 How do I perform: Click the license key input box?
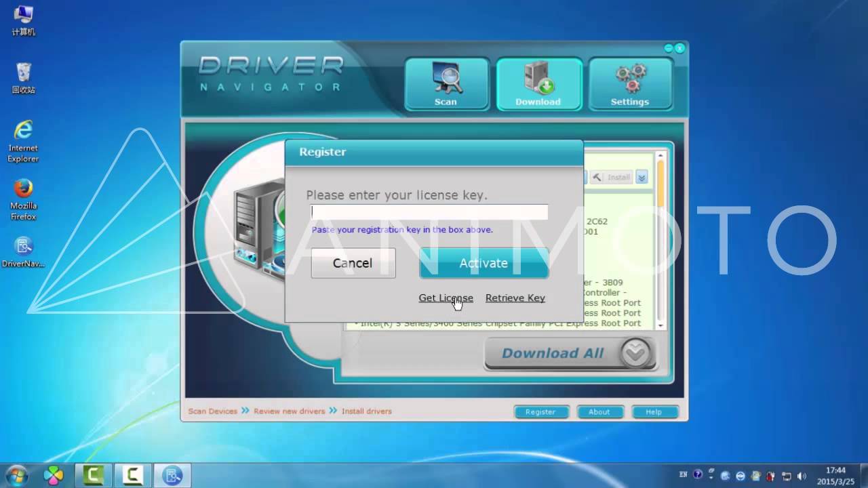(x=429, y=212)
